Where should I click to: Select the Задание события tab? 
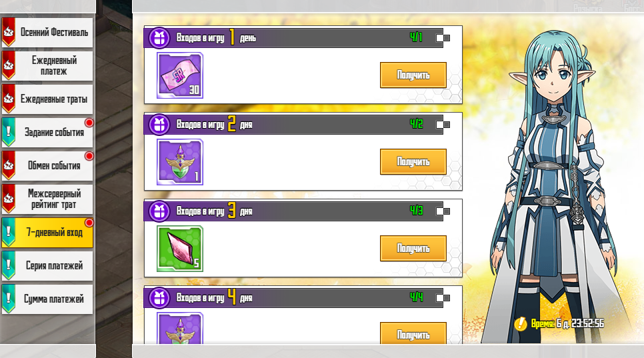(47, 132)
